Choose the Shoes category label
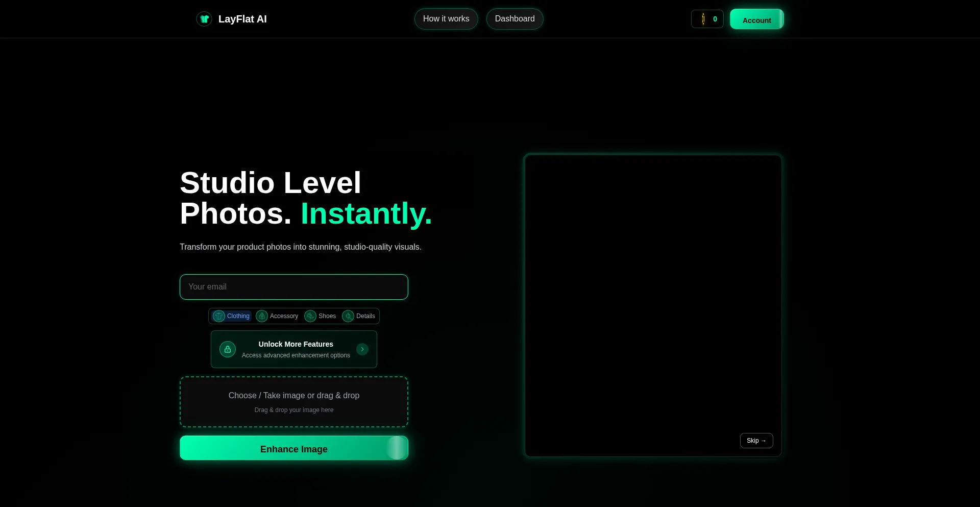 [327, 316]
